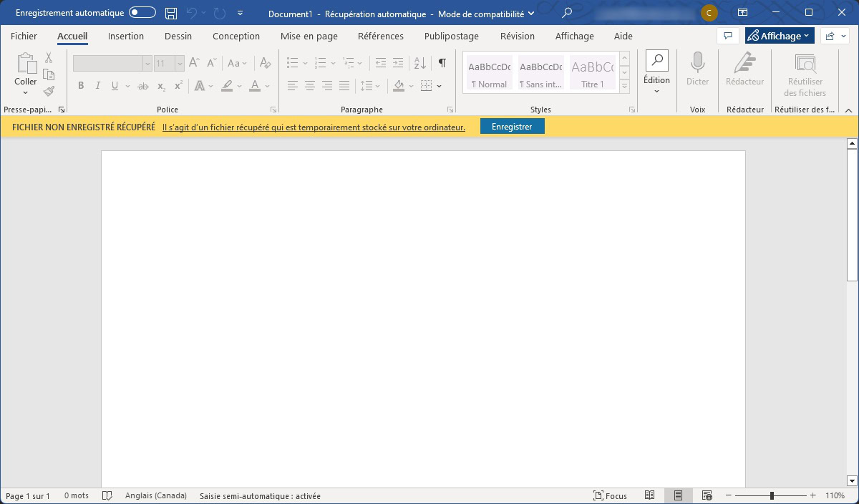The image size is (859, 504).
Task: Click the sort A-Z icon
Action: [420, 63]
